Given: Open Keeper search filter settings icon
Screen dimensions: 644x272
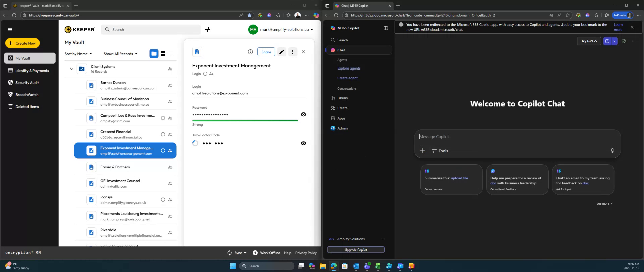Looking at the screenshot, I should pos(208,30).
